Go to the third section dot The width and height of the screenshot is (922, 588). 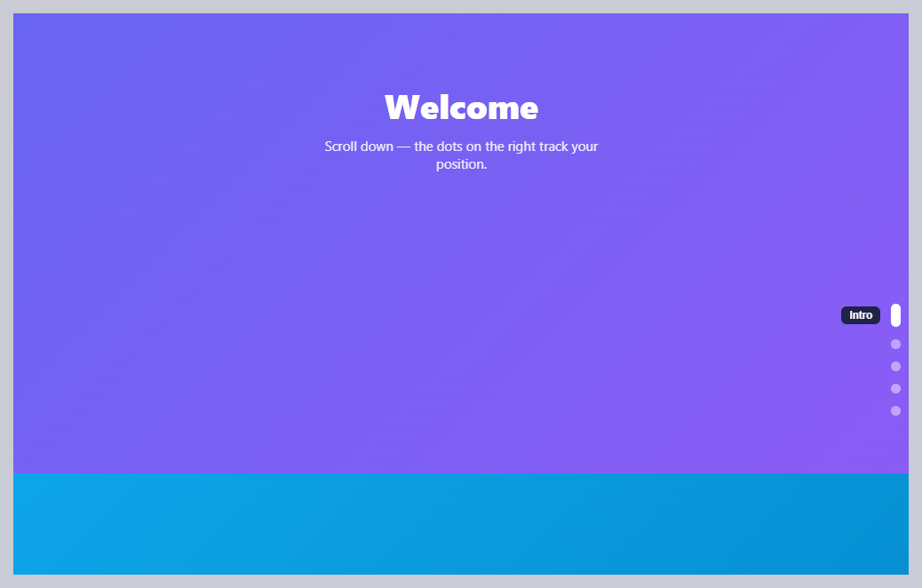(895, 366)
